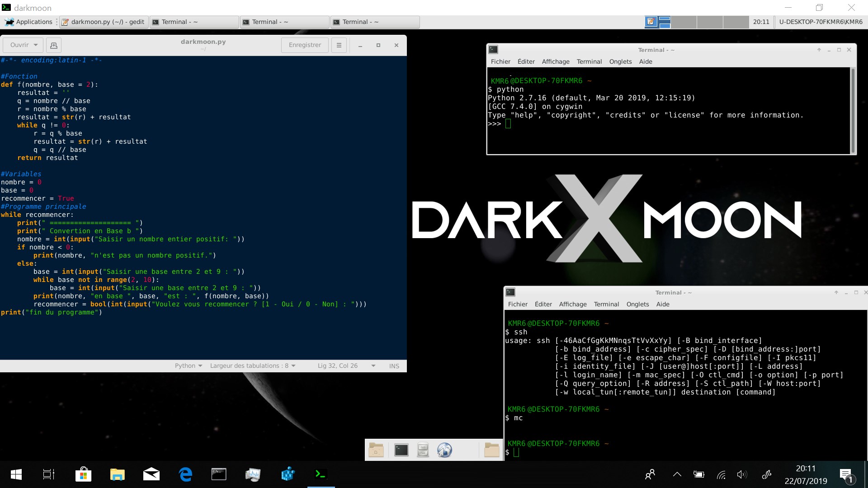Open the home folder icon in dock
868x488 pixels.
click(x=491, y=450)
